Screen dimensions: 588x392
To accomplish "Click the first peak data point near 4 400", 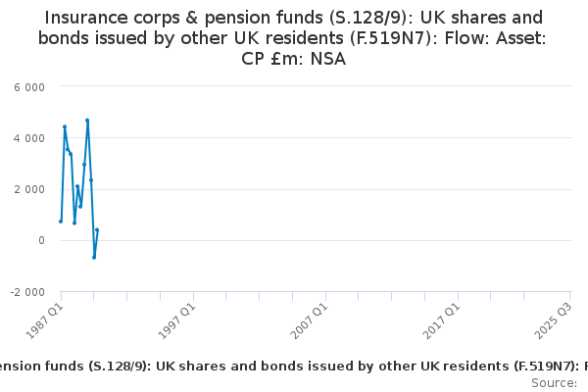I will [65, 126].
